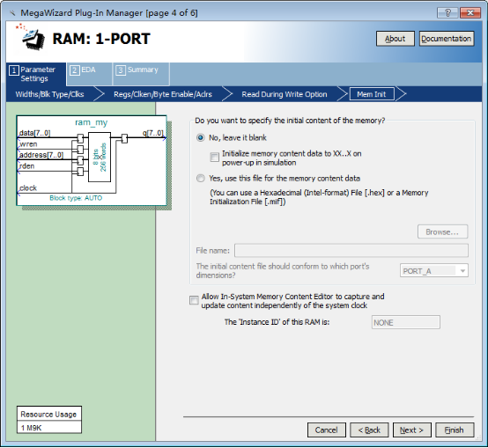Click the Next button
This screenshot has height=448, width=488.
point(411,430)
